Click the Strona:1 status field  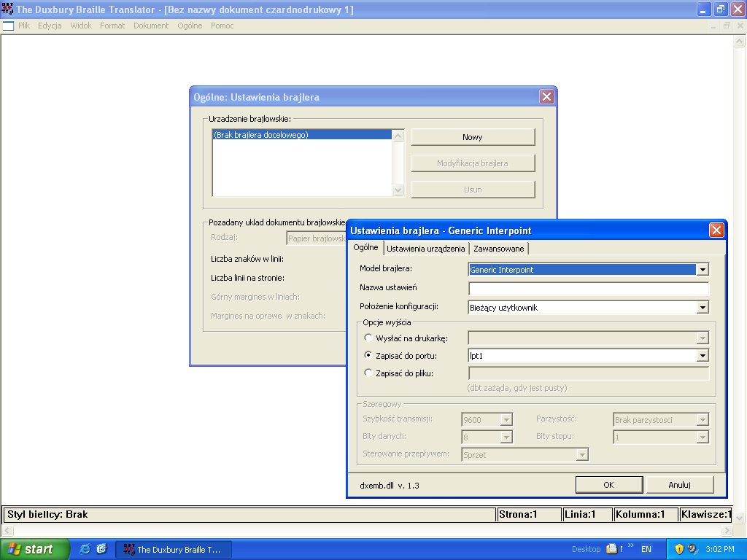529,515
